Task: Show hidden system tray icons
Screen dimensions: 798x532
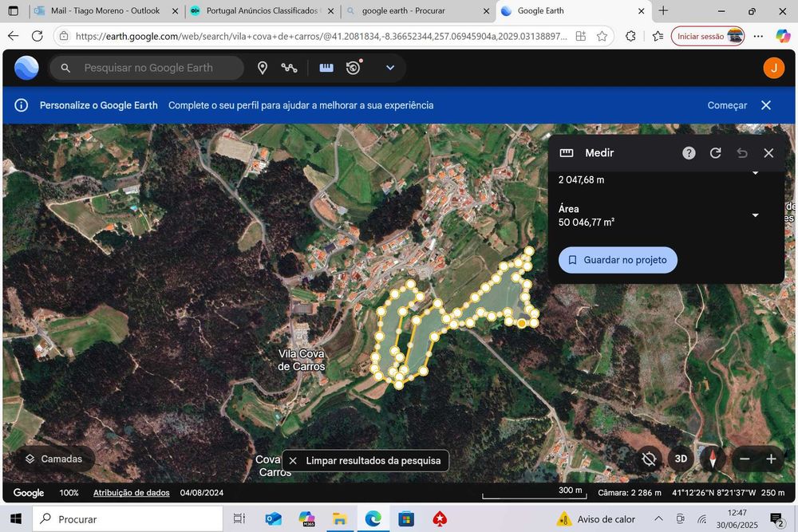Action: pyautogui.click(x=658, y=518)
